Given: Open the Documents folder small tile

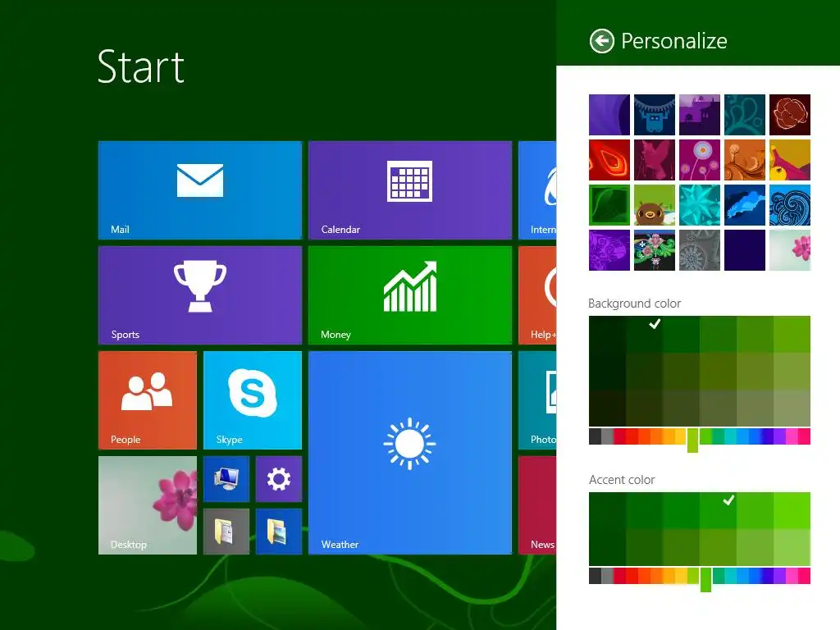Looking at the screenshot, I should (x=226, y=532).
